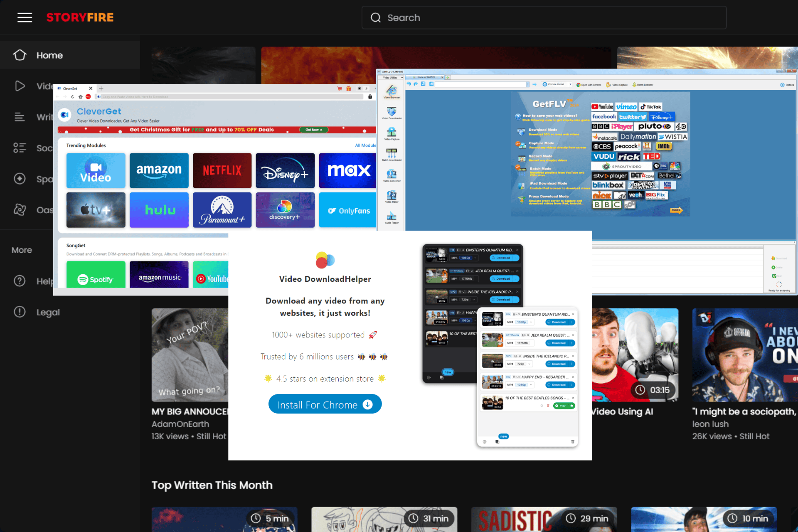Open the Disney+ module in CleverGet
The image size is (798, 532).
pyautogui.click(x=285, y=170)
